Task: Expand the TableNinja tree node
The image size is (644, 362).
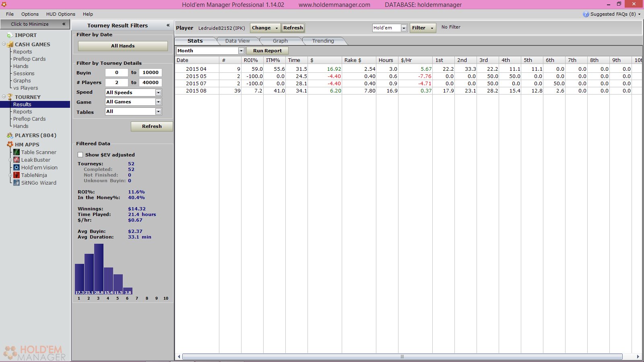Action: point(10,175)
